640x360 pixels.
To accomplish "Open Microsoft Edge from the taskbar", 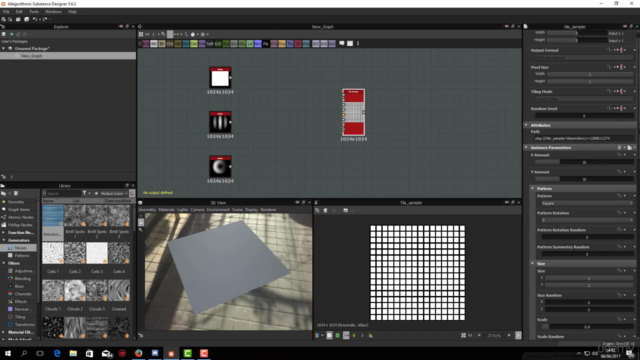I will coord(57,353).
